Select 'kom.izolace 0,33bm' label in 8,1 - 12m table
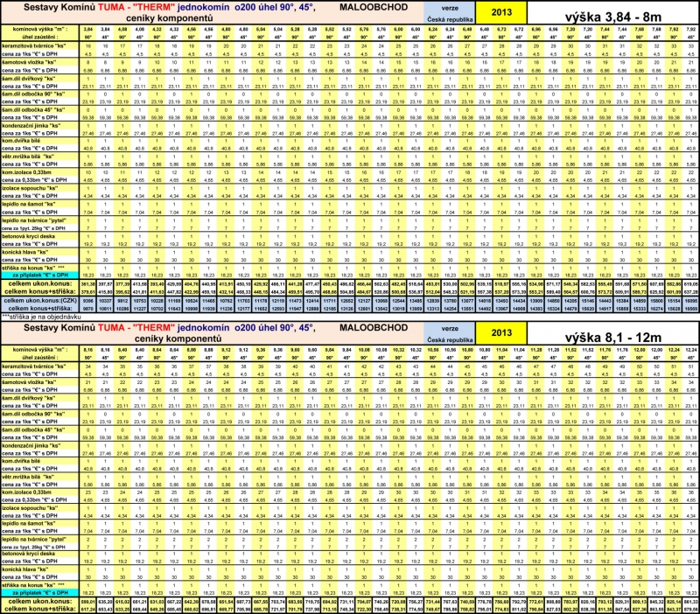Screen dimensions: 700x614 (26, 492)
